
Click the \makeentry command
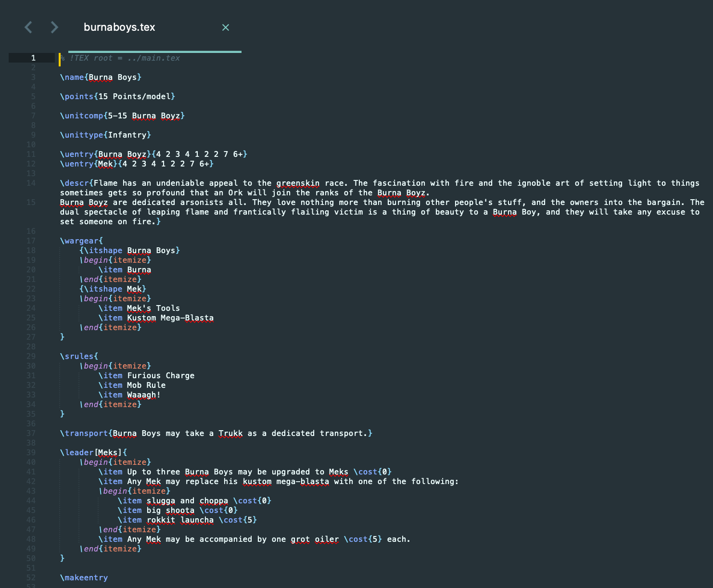[84, 578]
